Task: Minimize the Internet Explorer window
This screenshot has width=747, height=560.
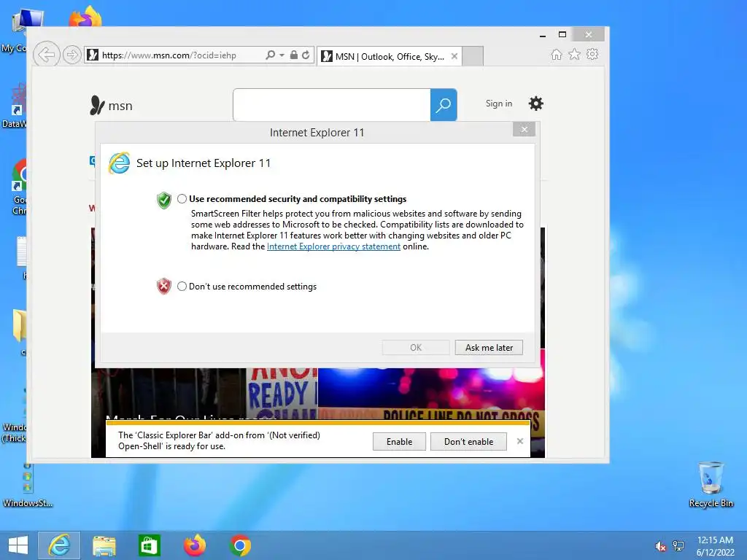Action: (x=543, y=35)
